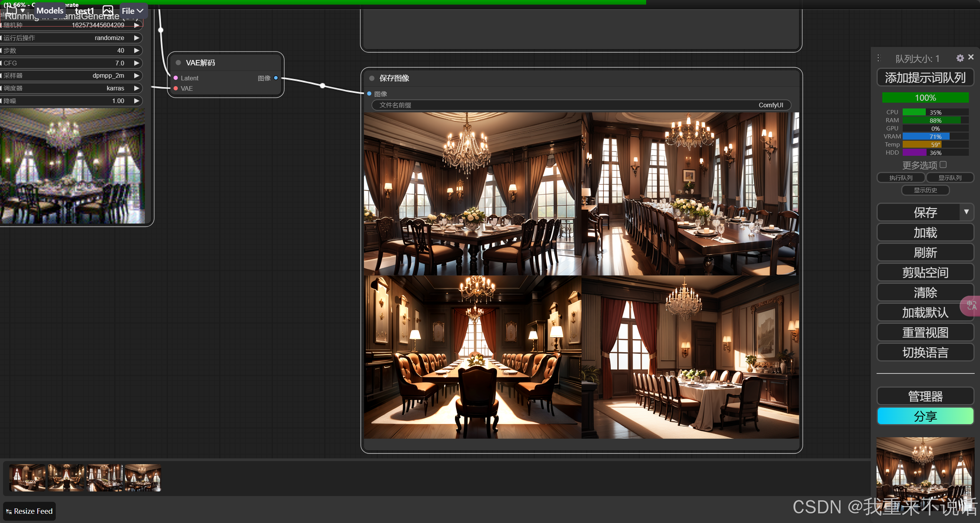Screen dimensions: 980x523
Task: Toggle the 更多选项 checkbox
Action: [x=943, y=165]
